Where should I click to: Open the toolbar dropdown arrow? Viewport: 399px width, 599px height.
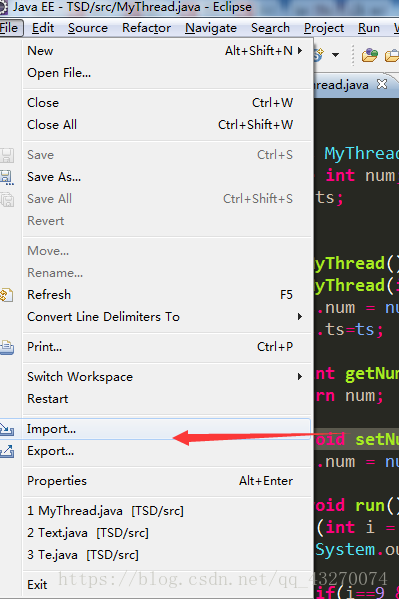(336, 55)
